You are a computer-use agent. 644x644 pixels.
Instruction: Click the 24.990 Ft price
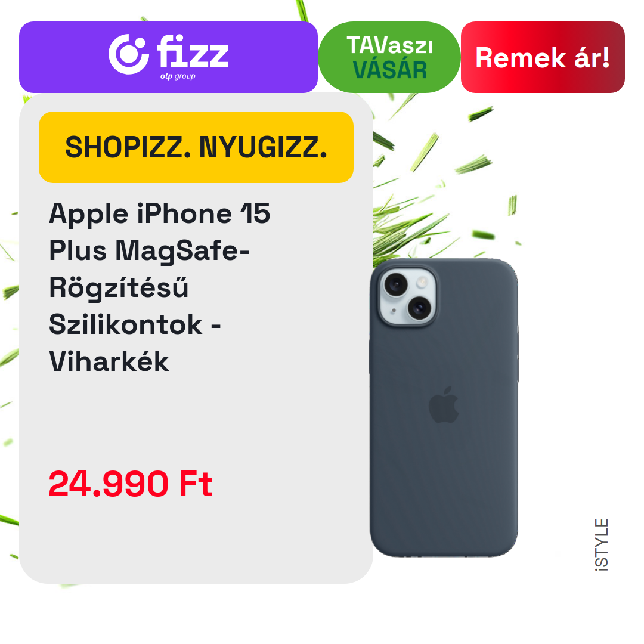tap(131, 484)
